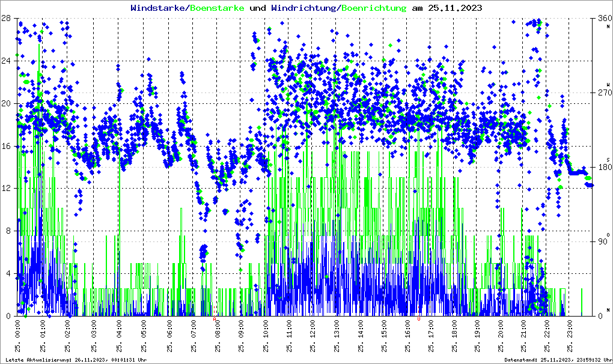Click the '25. 05:00' time axis label
The height and width of the screenshot is (364, 613).
point(144,336)
